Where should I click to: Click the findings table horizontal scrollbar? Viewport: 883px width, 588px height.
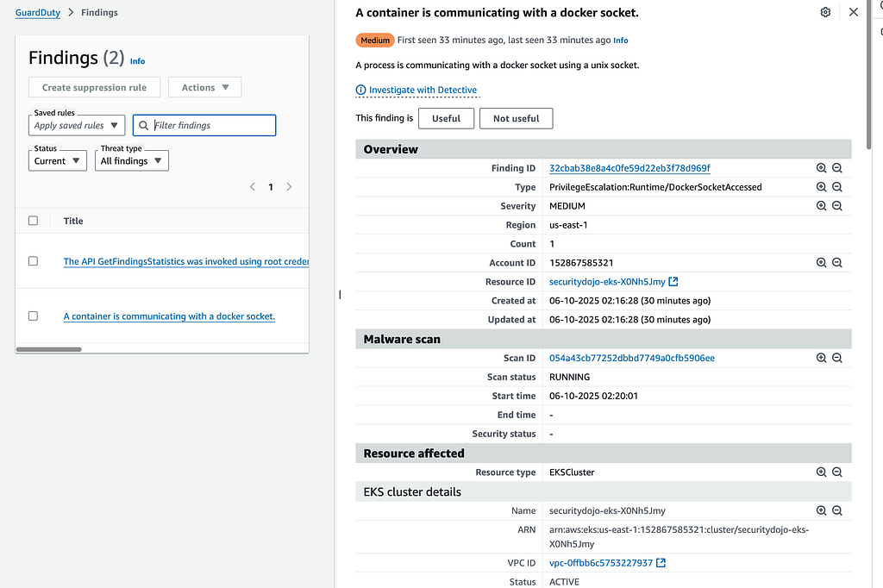point(49,349)
